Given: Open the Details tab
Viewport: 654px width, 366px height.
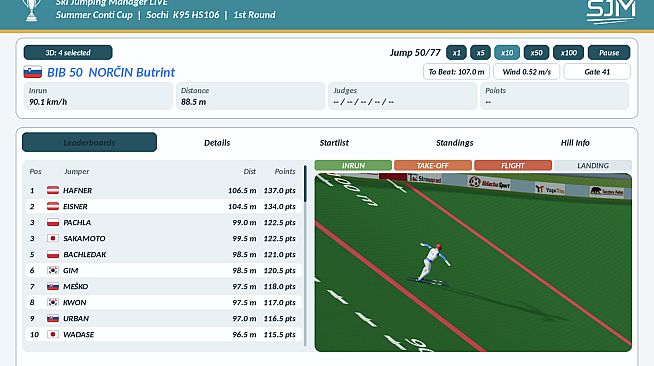Looking at the screenshot, I should tap(217, 143).
